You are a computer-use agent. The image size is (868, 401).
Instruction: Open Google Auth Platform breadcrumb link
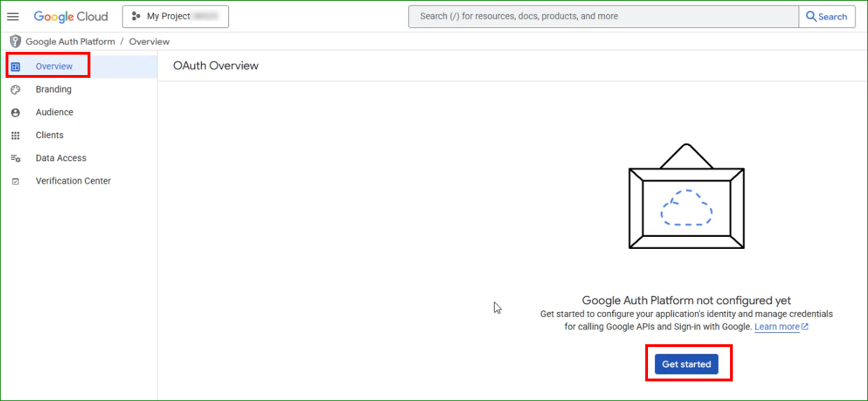[x=70, y=41]
